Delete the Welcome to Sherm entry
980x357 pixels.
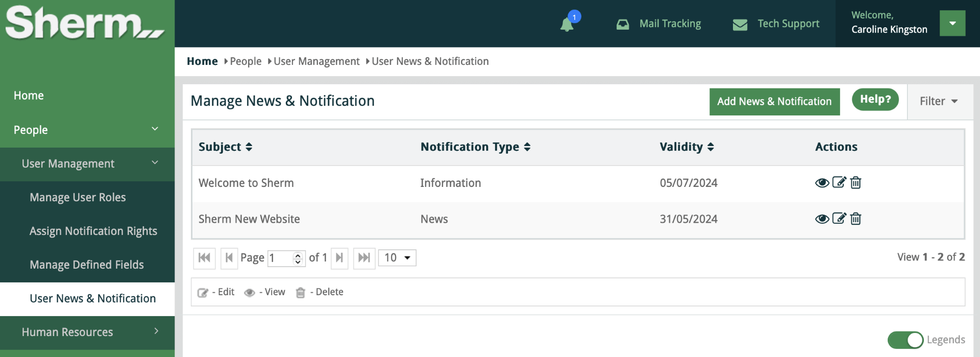tap(855, 183)
